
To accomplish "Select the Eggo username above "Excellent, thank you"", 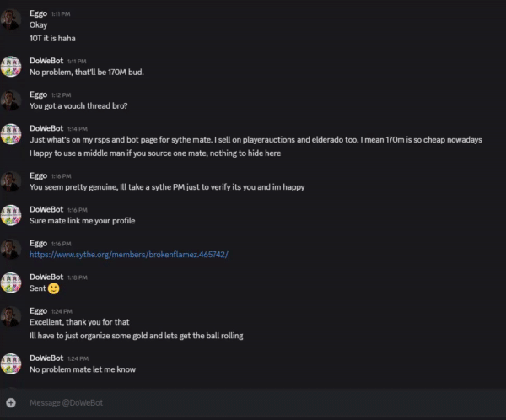I will [x=38, y=311].
